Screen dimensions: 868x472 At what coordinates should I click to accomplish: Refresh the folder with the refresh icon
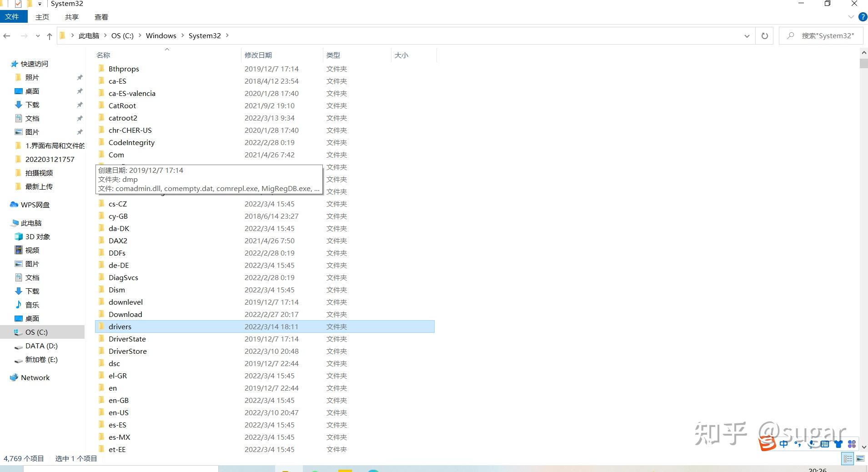(x=764, y=35)
